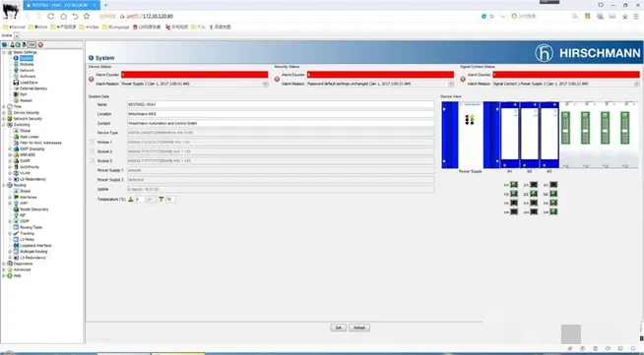Select the Tracking checkmark icon
Image resolution: width=644 pixels, height=355 pixels.
[16, 233]
